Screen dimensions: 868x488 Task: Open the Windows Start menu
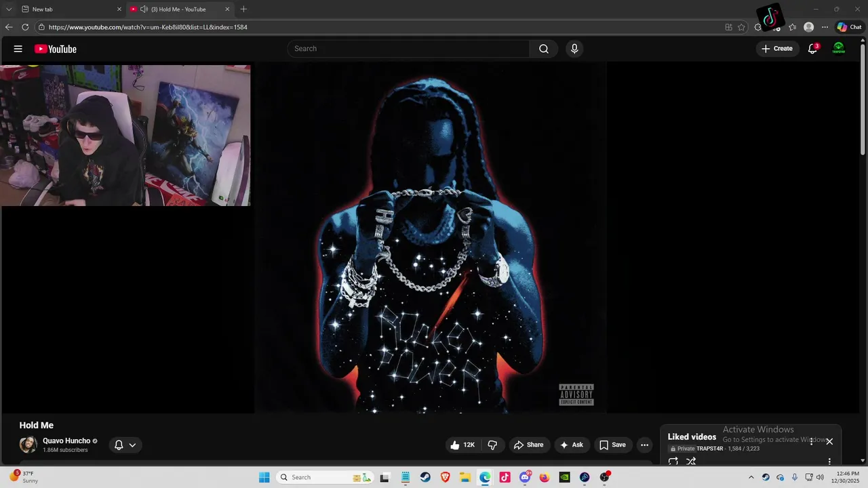(264, 477)
